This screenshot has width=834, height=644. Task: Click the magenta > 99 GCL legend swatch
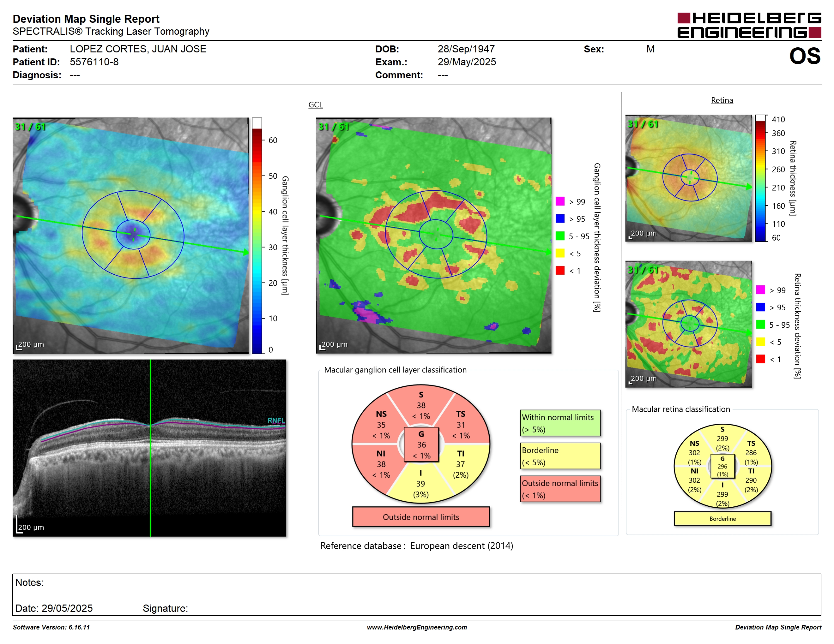[x=560, y=201]
